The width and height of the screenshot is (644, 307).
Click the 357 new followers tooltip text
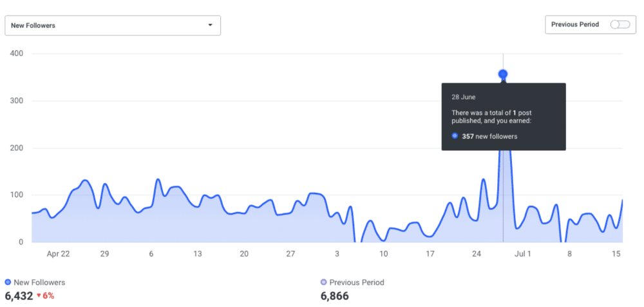click(489, 136)
